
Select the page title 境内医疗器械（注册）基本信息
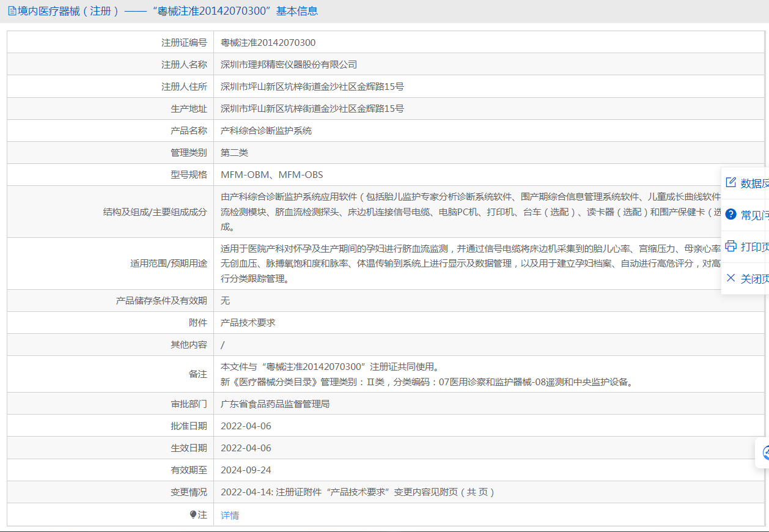coord(167,12)
